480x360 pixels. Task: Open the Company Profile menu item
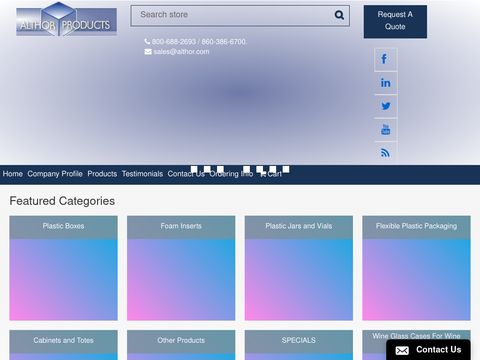pos(55,174)
